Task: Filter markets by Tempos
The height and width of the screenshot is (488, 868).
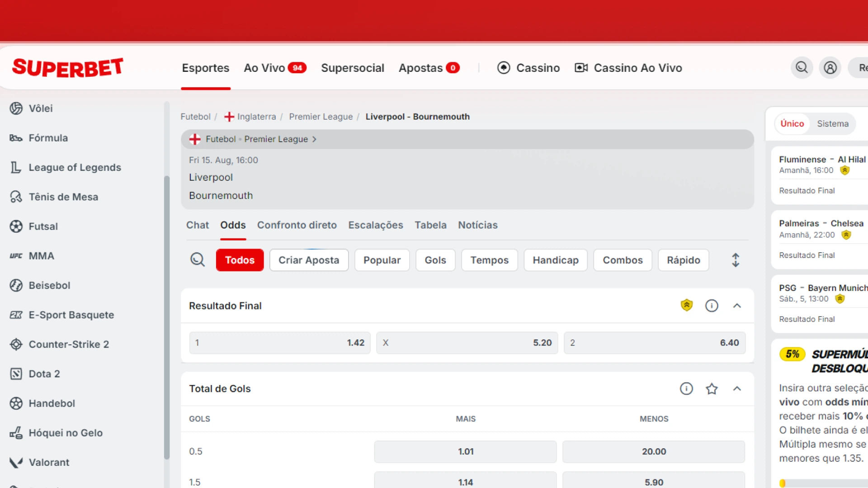Action: 489,260
